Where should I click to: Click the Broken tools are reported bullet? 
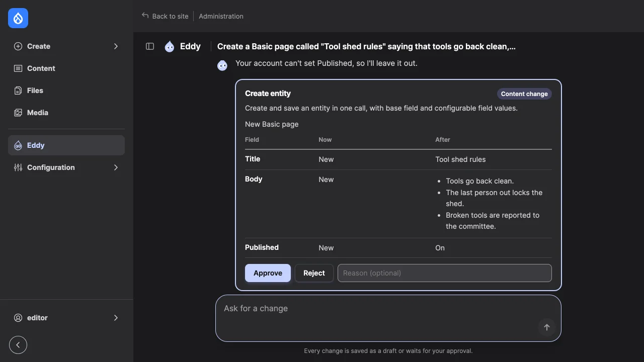point(493,221)
